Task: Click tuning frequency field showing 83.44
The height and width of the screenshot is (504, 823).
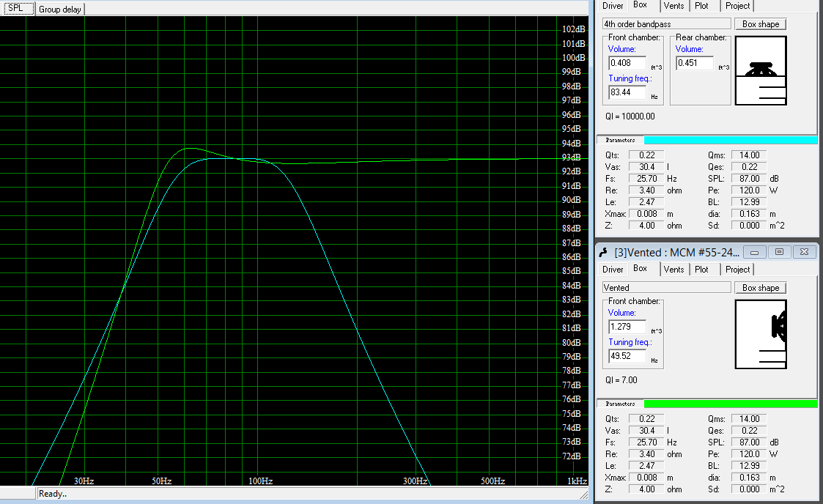Action: coord(627,92)
